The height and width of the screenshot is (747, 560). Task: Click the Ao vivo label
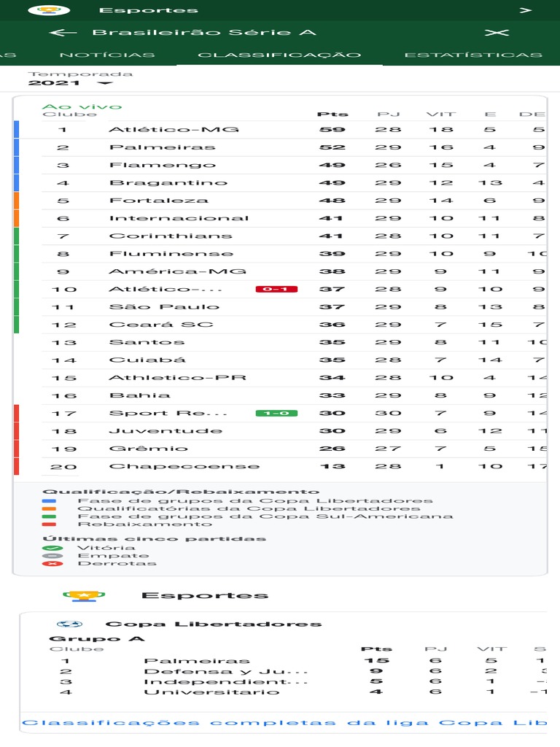coord(82,107)
